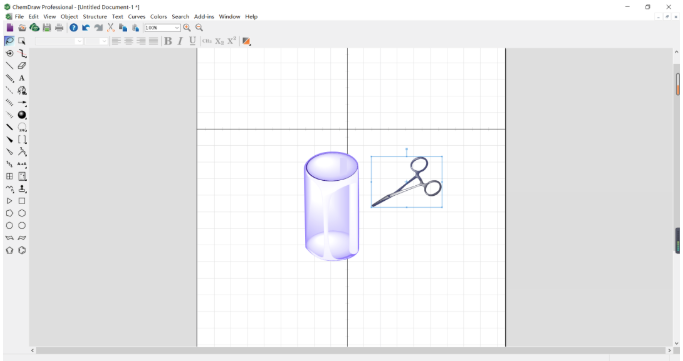Image resolution: width=683 pixels, height=361 pixels.
Task: Click the Open file icon
Action: point(22,27)
